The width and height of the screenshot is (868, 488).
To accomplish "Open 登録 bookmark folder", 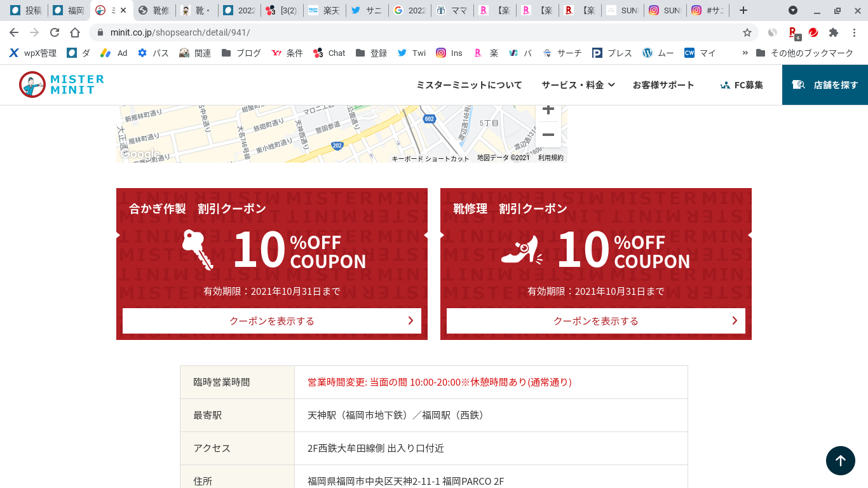I will point(372,53).
